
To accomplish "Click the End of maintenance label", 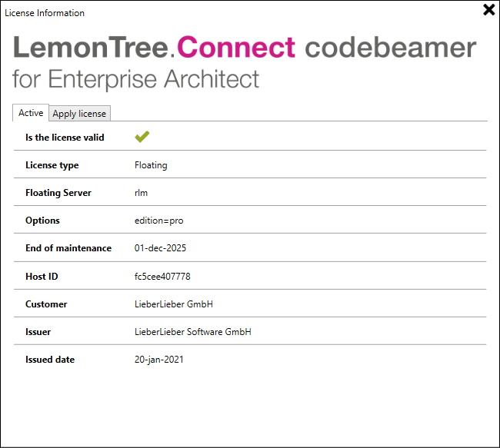I will [68, 248].
